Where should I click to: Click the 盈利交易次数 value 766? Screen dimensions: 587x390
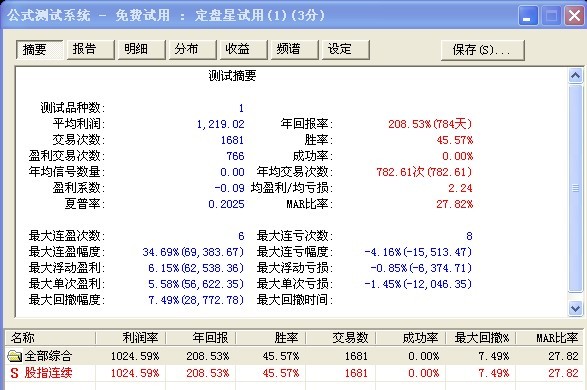click(x=235, y=156)
